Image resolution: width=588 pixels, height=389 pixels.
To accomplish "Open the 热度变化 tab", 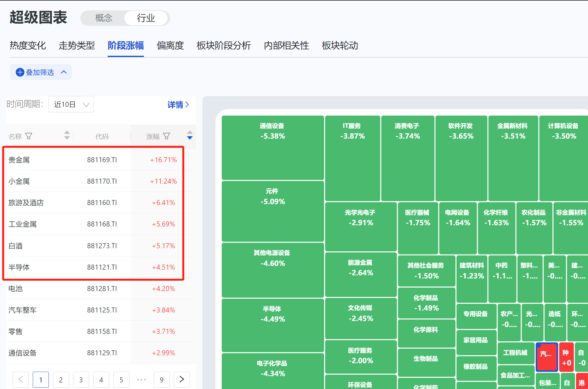I will [x=28, y=46].
